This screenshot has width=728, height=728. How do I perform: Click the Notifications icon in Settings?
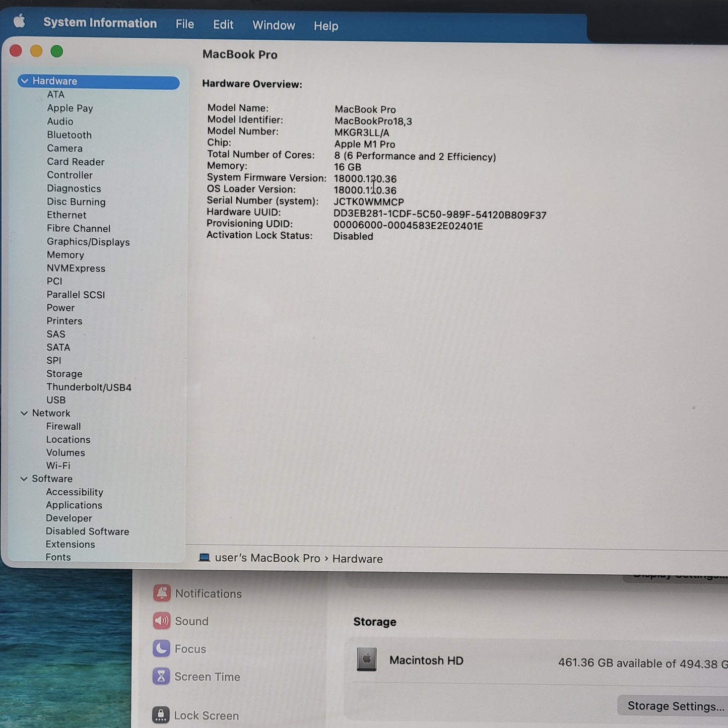click(x=162, y=593)
